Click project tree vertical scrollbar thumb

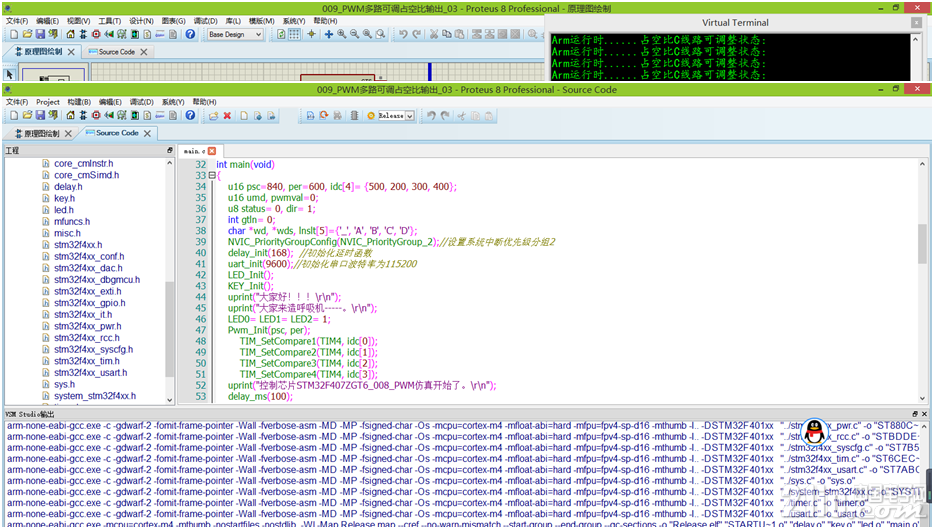point(169,329)
